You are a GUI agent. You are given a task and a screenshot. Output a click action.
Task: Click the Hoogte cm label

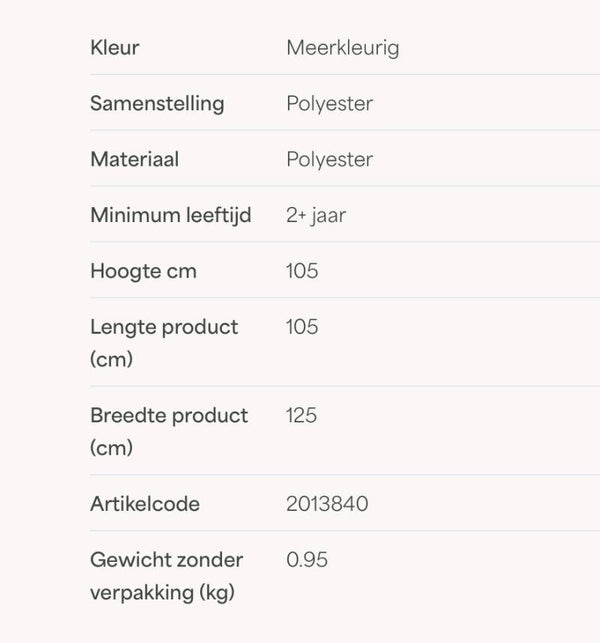[144, 271]
